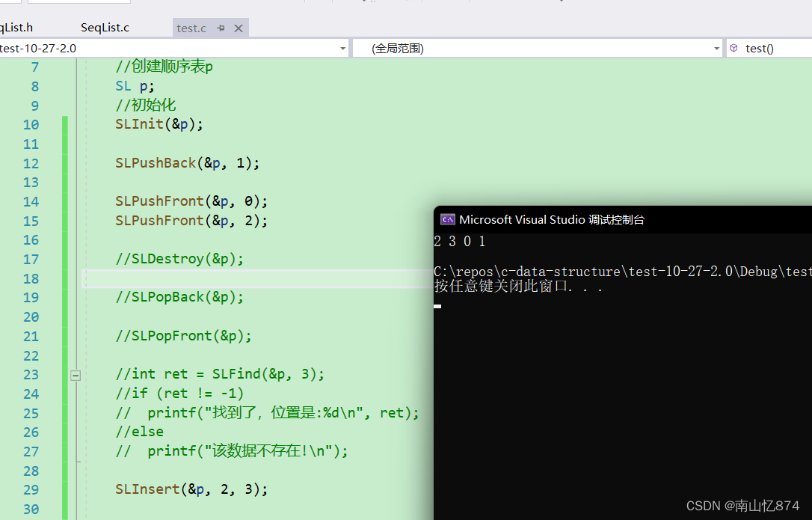Collapse the comment block at line 23
The width and height of the screenshot is (812, 520).
coord(76,376)
